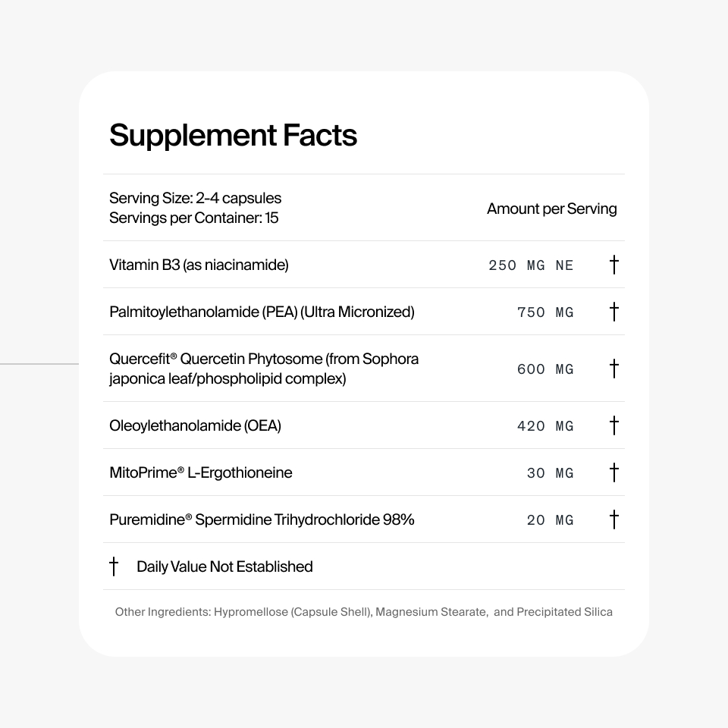The height and width of the screenshot is (728, 728).
Task: Click the dagger icon beside MitoPrime 30 MG
Action: coord(613,472)
